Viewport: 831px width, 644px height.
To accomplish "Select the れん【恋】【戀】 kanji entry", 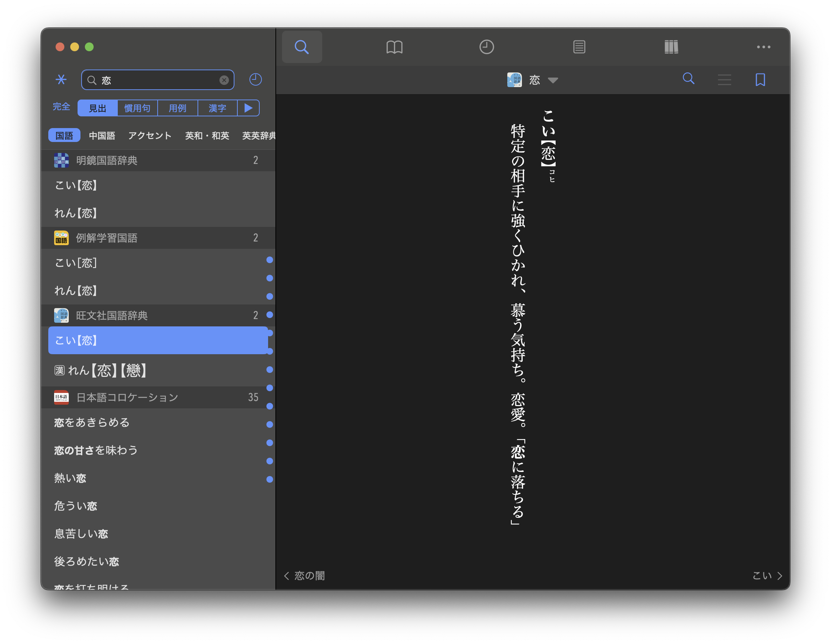I will 101,370.
